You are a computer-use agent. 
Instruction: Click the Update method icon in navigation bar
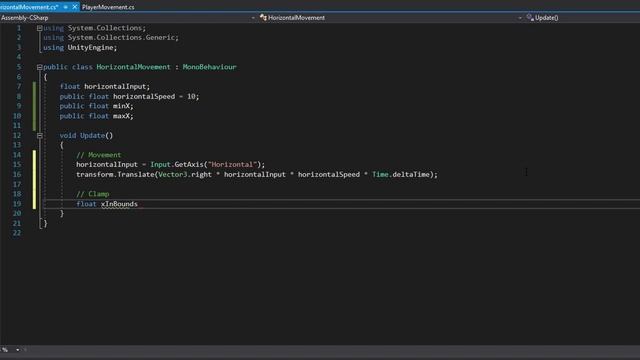530,18
